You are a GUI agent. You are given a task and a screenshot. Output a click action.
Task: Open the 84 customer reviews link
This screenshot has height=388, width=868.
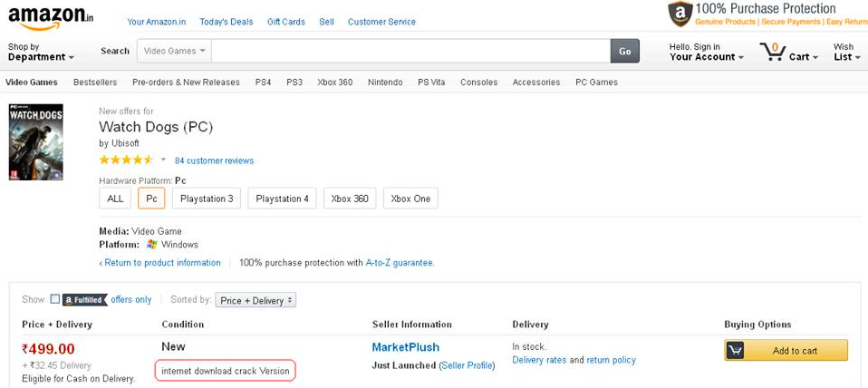[214, 161]
